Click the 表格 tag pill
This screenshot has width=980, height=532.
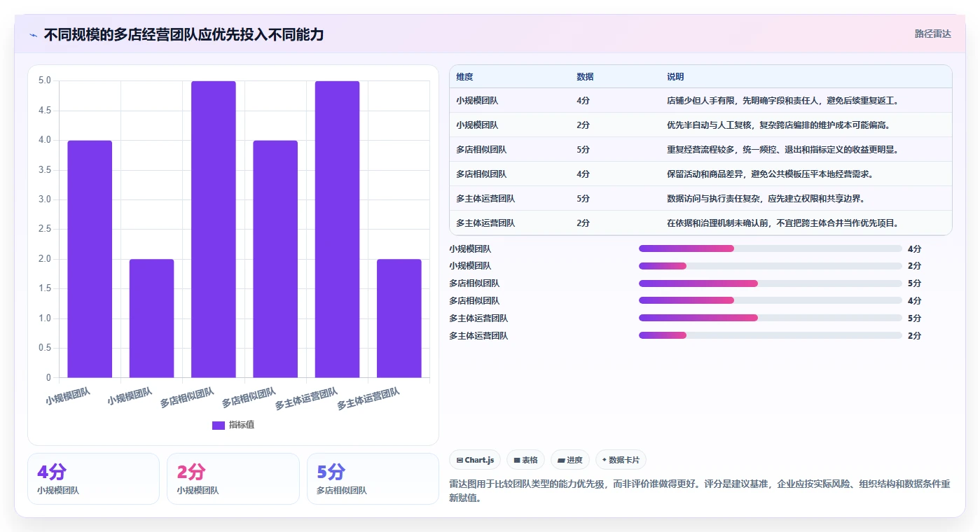525,460
